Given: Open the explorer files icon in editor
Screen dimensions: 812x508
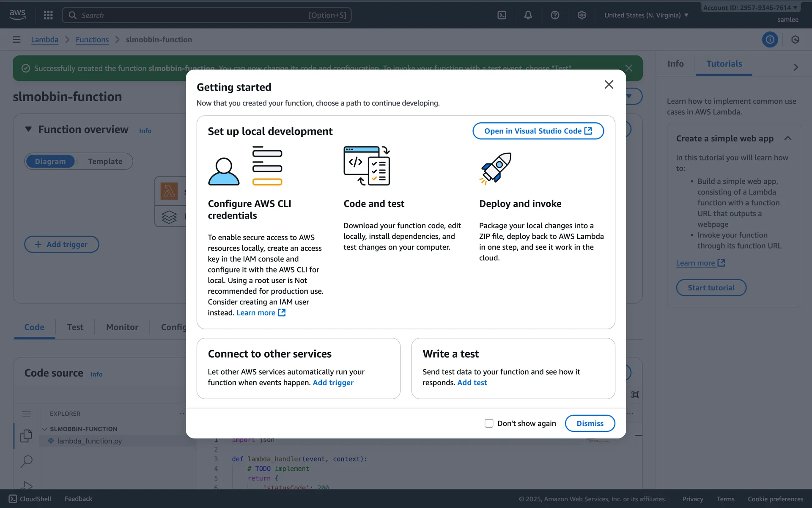Looking at the screenshot, I should click(x=26, y=436).
